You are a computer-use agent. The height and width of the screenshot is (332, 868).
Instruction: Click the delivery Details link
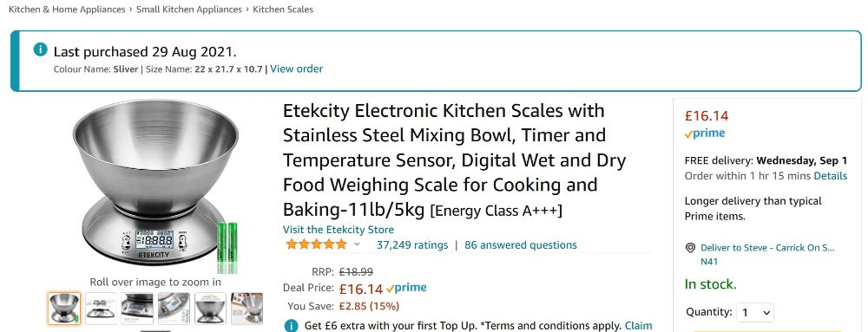point(830,176)
